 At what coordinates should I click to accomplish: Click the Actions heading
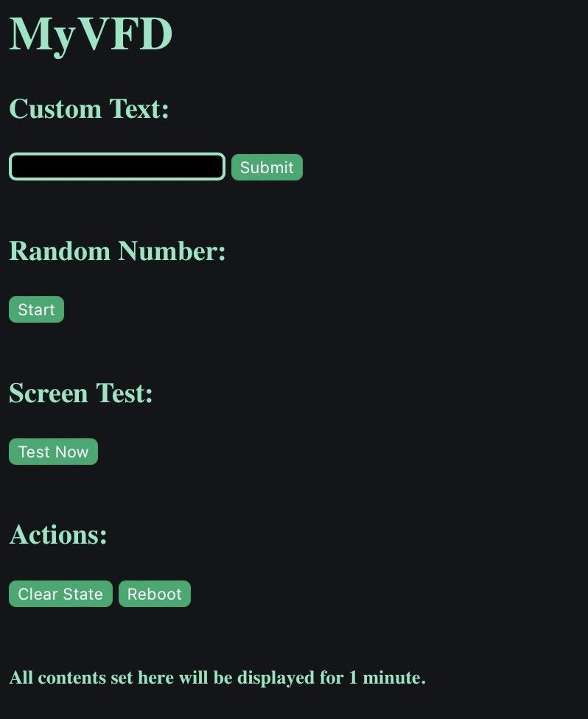click(x=58, y=535)
